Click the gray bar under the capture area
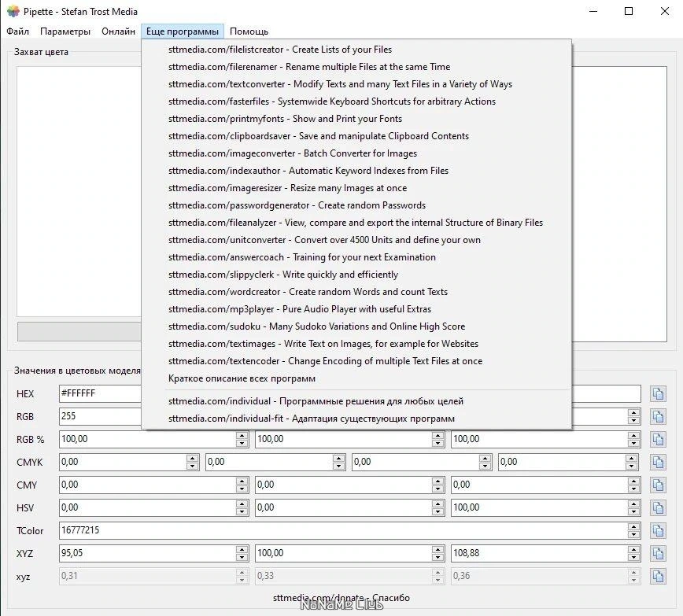Viewport: 683px width, 616px height. (x=79, y=331)
